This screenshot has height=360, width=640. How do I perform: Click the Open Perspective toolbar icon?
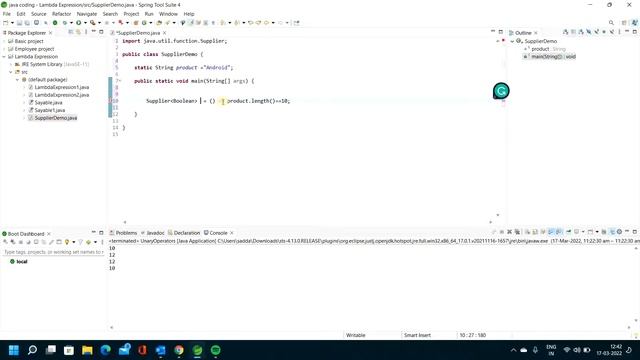[x=624, y=23]
